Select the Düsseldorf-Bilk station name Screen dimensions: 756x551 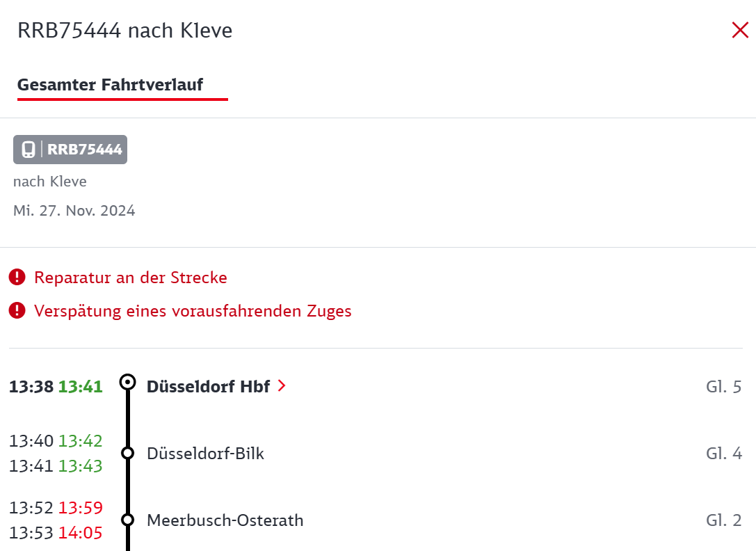pos(205,454)
